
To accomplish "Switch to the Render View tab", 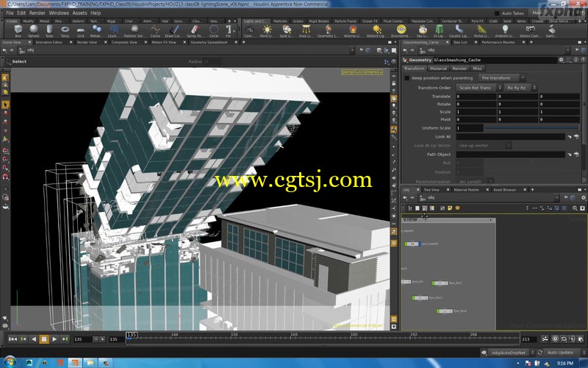I will (x=87, y=43).
